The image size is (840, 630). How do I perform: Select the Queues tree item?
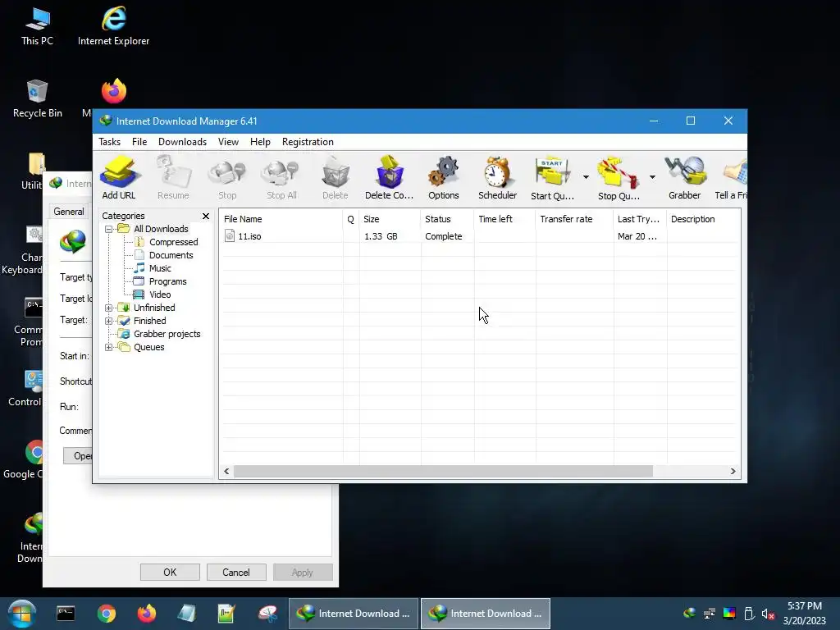coord(149,347)
